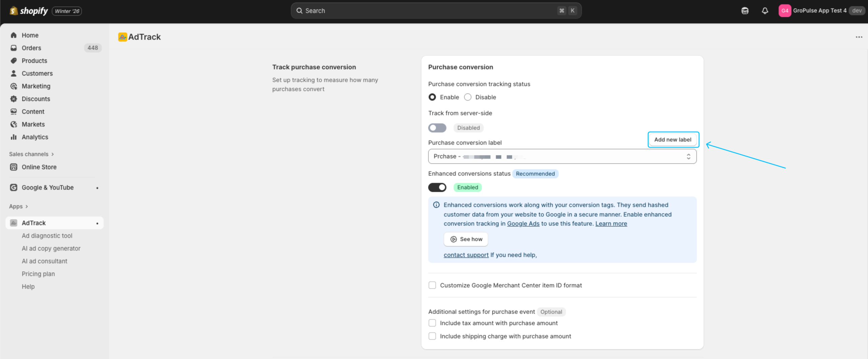This screenshot has width=868, height=359.
Task: Turn off Enhanced conversions status toggle
Action: click(437, 187)
